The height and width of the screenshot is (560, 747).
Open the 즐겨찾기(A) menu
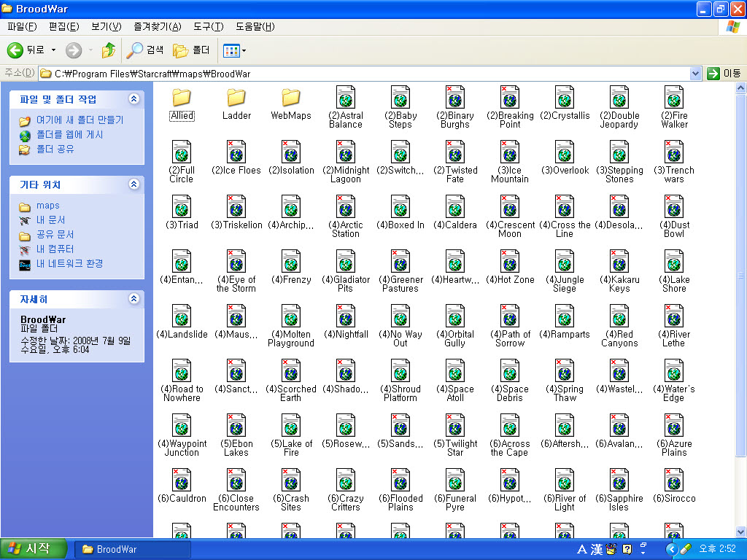click(x=158, y=27)
